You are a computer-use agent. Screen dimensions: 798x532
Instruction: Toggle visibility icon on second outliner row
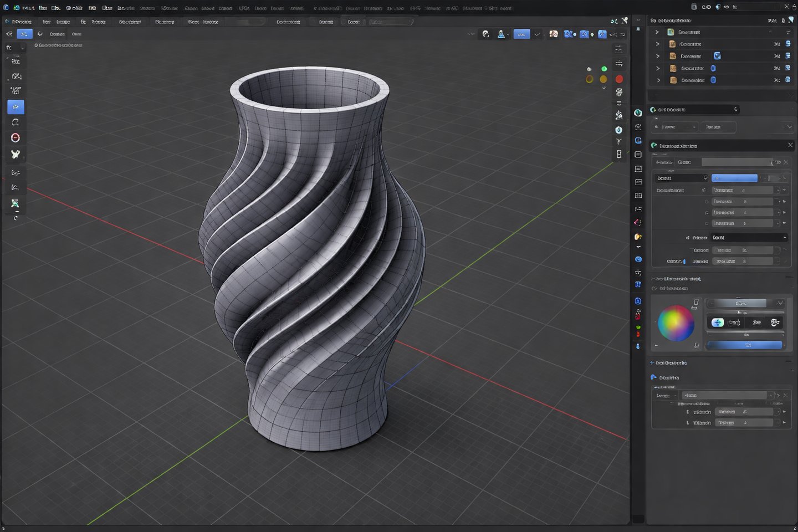787,44
